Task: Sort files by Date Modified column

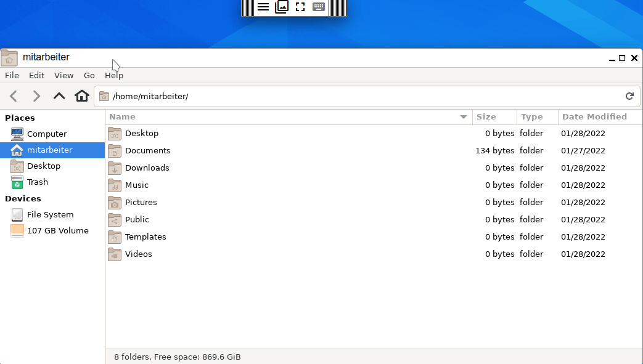Action: pos(594,116)
